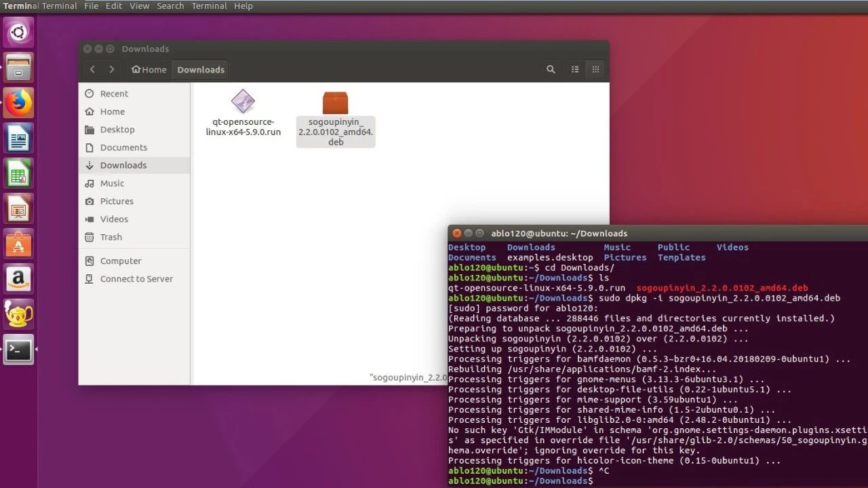868x488 pixels.
Task: Open the Amazon launcher icon
Action: pyautogui.click(x=18, y=279)
